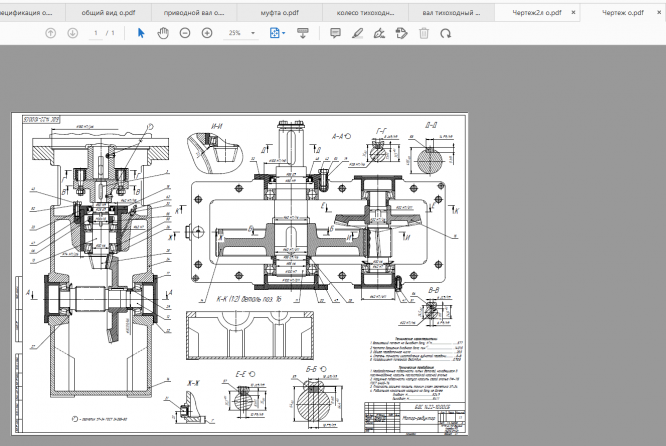
Task: Open the sign document tool
Action: (x=379, y=33)
